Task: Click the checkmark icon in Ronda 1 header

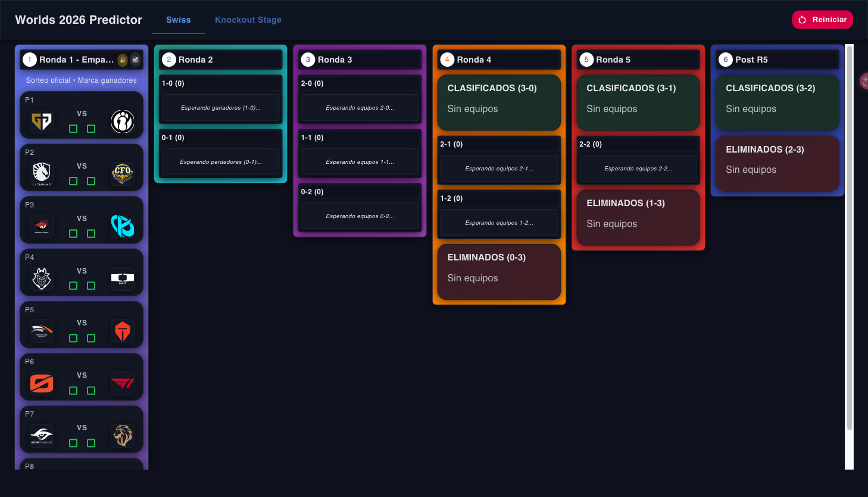Action: [136, 60]
